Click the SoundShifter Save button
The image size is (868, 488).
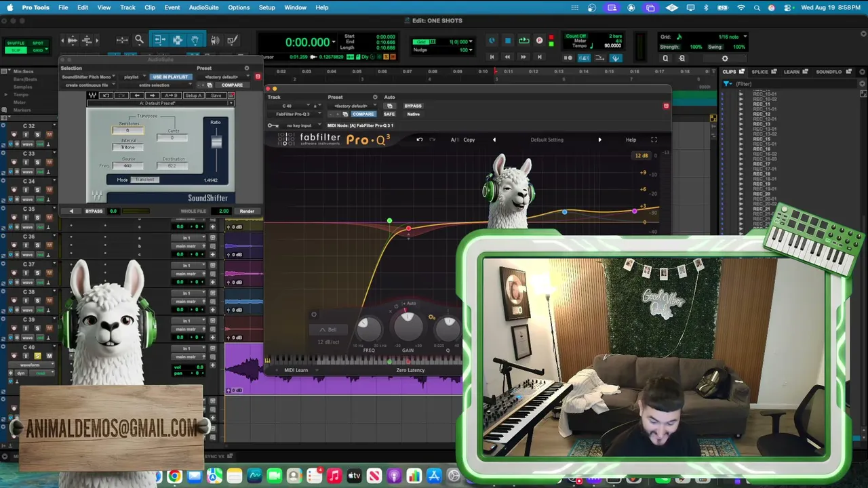tap(216, 96)
